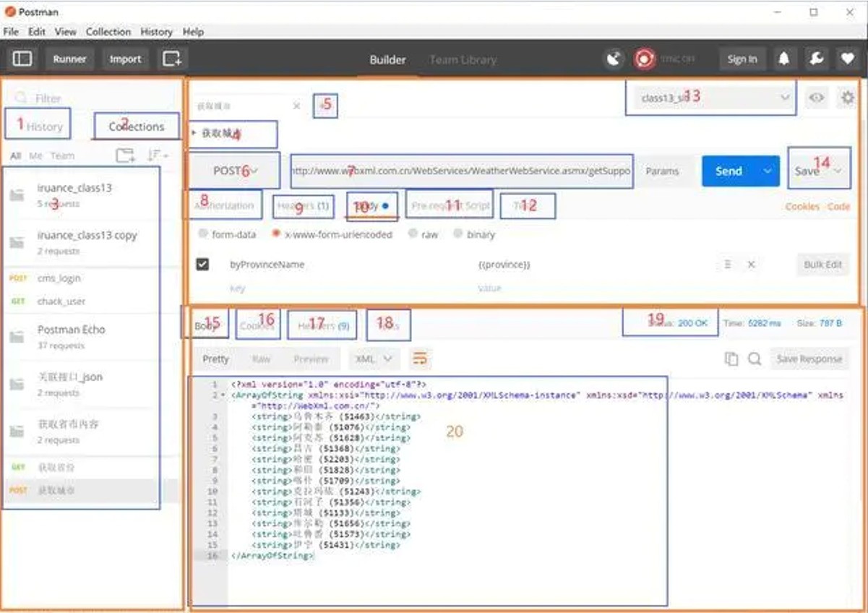
Task: Open XML format dropdown
Action: click(x=374, y=359)
